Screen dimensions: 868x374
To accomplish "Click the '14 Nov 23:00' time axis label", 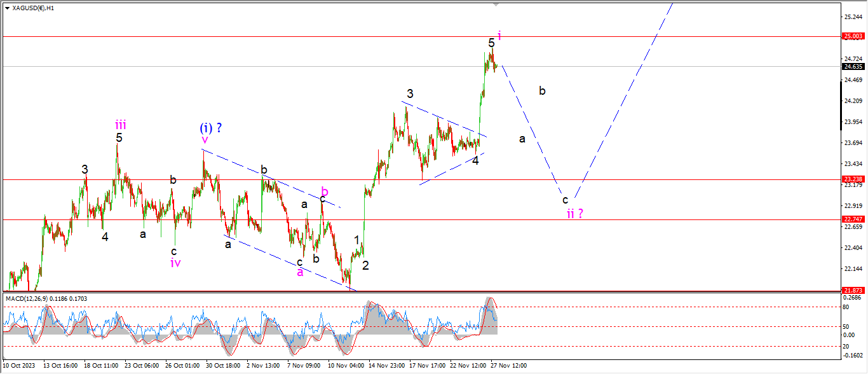I will click(x=387, y=366).
